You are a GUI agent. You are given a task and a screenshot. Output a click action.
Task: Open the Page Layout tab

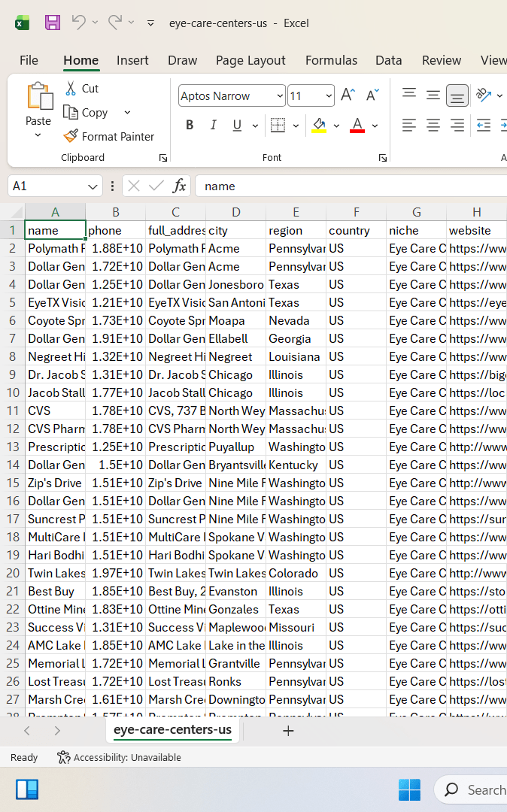250,61
